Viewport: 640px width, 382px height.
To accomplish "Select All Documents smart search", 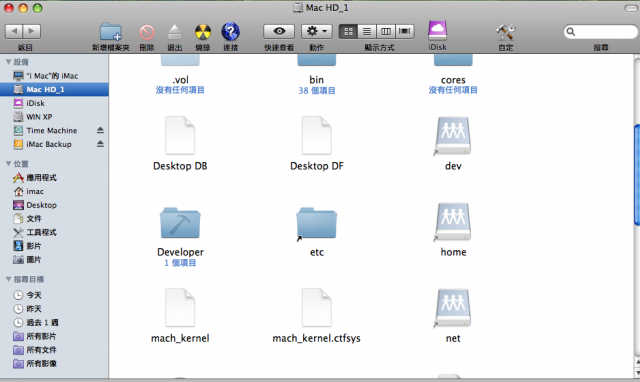I will pyautogui.click(x=54, y=350).
